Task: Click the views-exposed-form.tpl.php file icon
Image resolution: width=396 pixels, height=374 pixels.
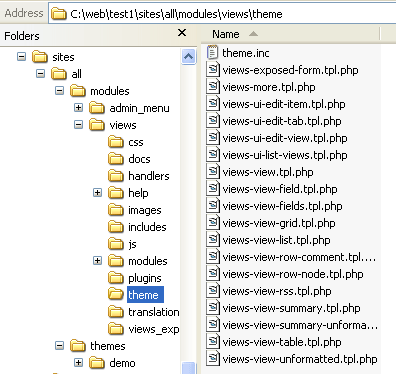Action: coord(213,70)
